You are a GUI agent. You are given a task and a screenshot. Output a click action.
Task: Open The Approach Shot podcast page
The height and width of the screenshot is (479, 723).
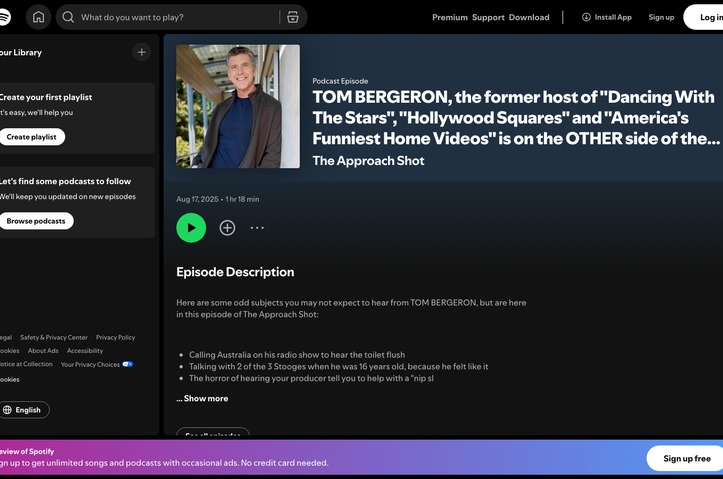(368, 160)
